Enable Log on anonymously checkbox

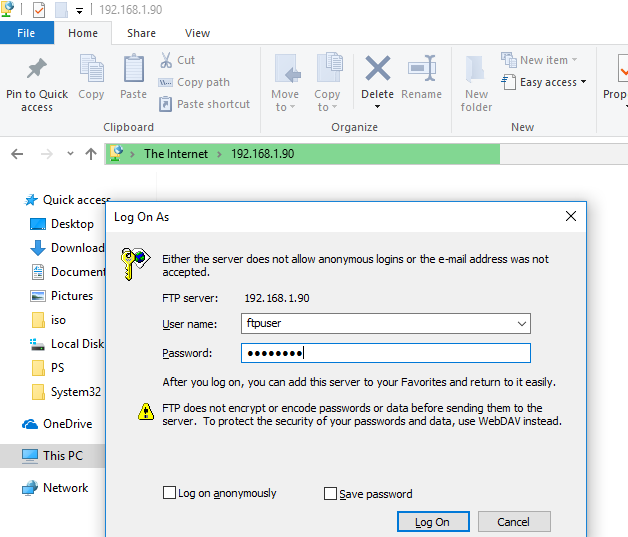(x=169, y=493)
